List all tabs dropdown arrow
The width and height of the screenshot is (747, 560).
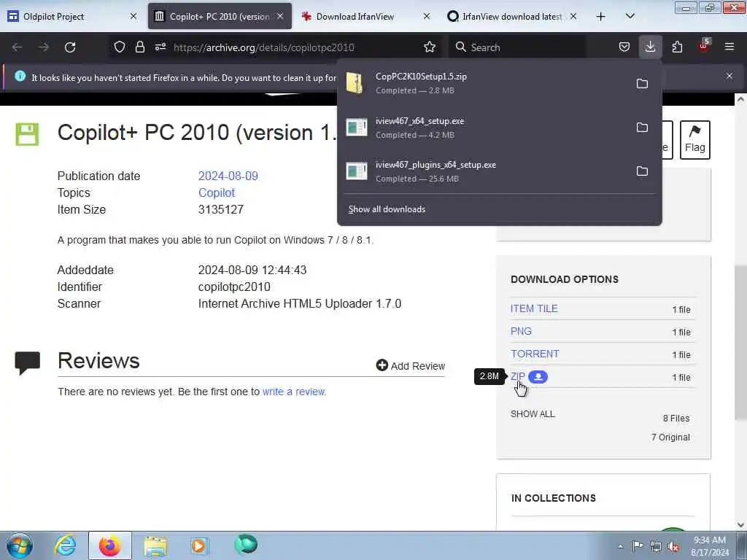(x=630, y=16)
